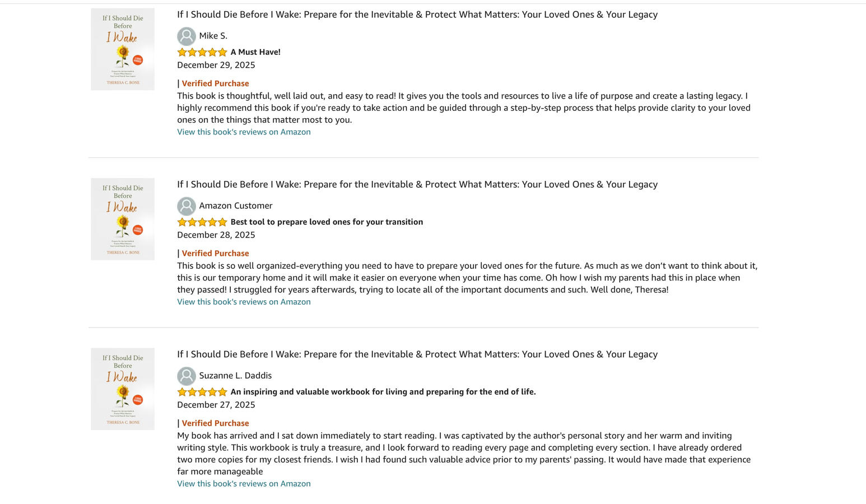Viewport: 866px width, 504px height.
Task: Click the star rating on Suzanne L. Daddis's review
Action: (x=202, y=392)
